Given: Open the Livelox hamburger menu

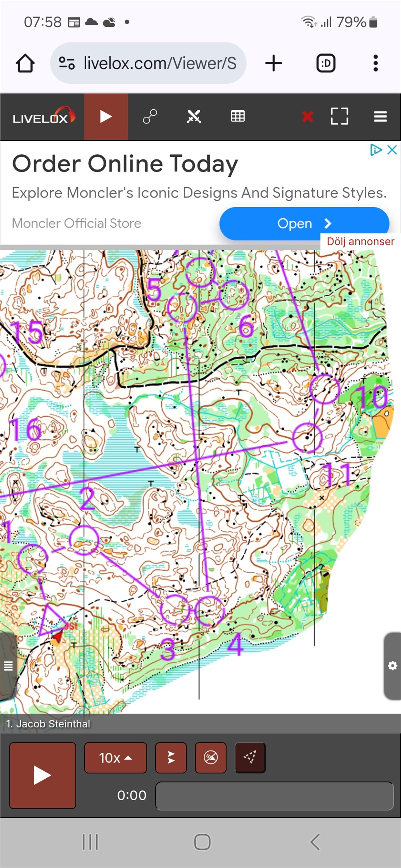Looking at the screenshot, I should [x=380, y=117].
